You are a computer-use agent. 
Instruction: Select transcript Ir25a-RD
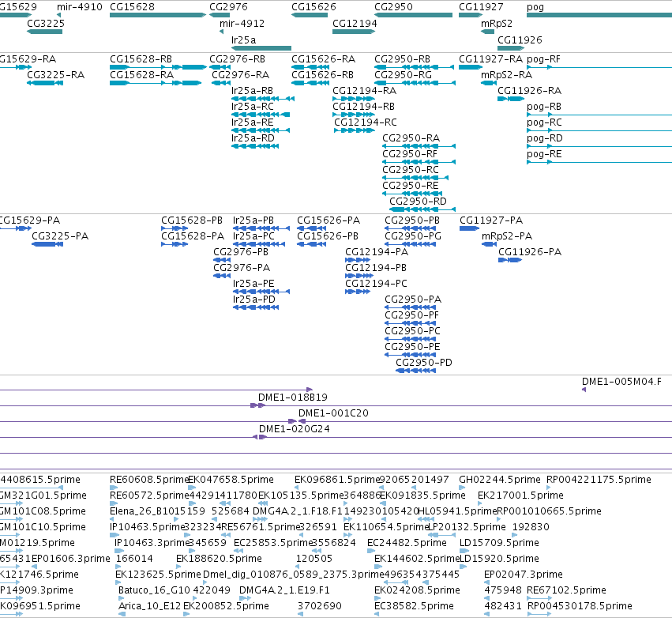pos(253,138)
